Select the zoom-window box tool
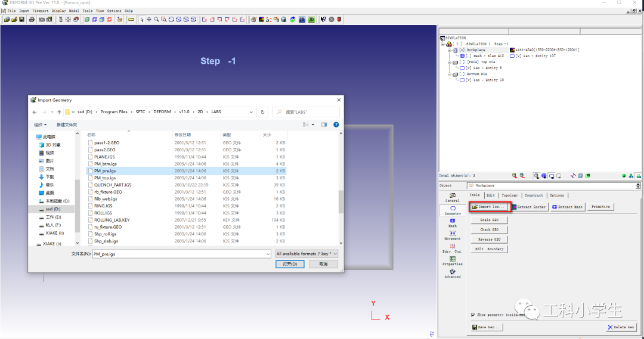This screenshot has width=644, height=339. 163,19
